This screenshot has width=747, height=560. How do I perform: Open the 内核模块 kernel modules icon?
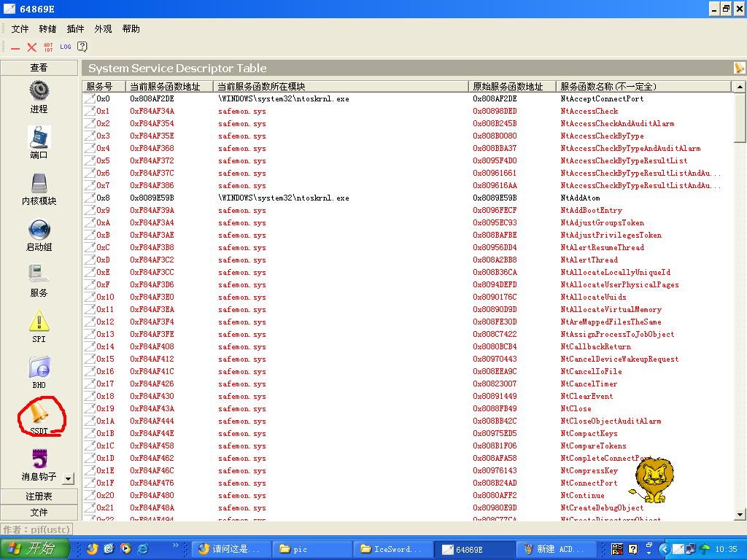pyautogui.click(x=39, y=184)
